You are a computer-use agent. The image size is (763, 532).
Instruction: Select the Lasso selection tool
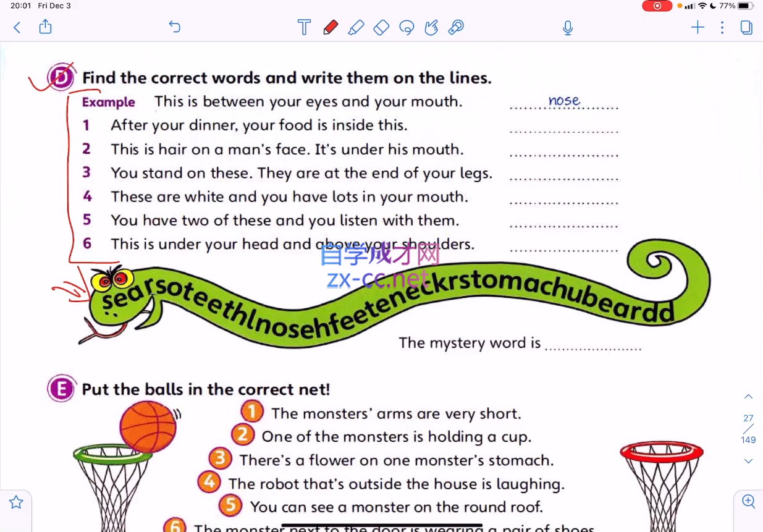[x=407, y=27]
